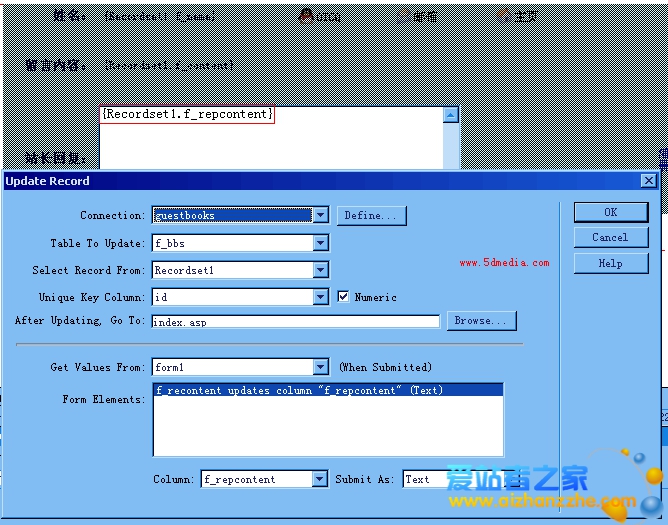
Task: Close the Update Record dialog
Action: [x=649, y=181]
